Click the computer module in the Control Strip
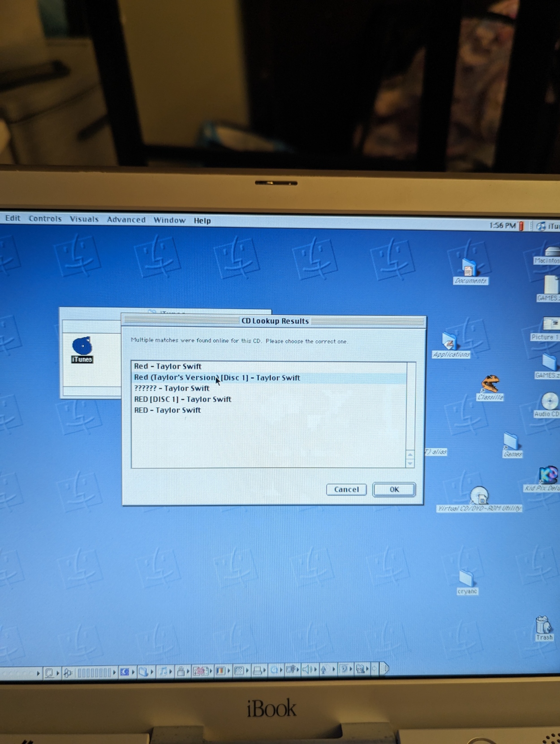 [50, 673]
